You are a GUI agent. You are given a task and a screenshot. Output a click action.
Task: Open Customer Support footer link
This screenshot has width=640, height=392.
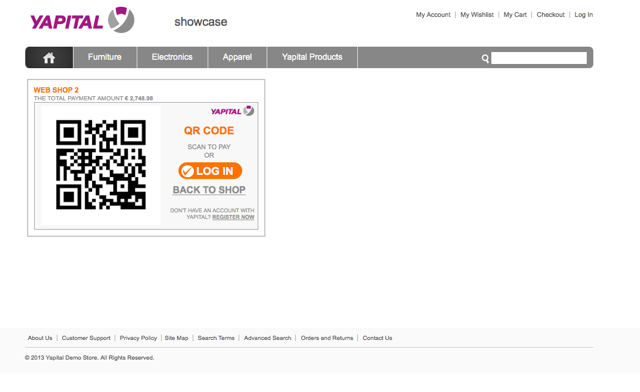coord(86,338)
